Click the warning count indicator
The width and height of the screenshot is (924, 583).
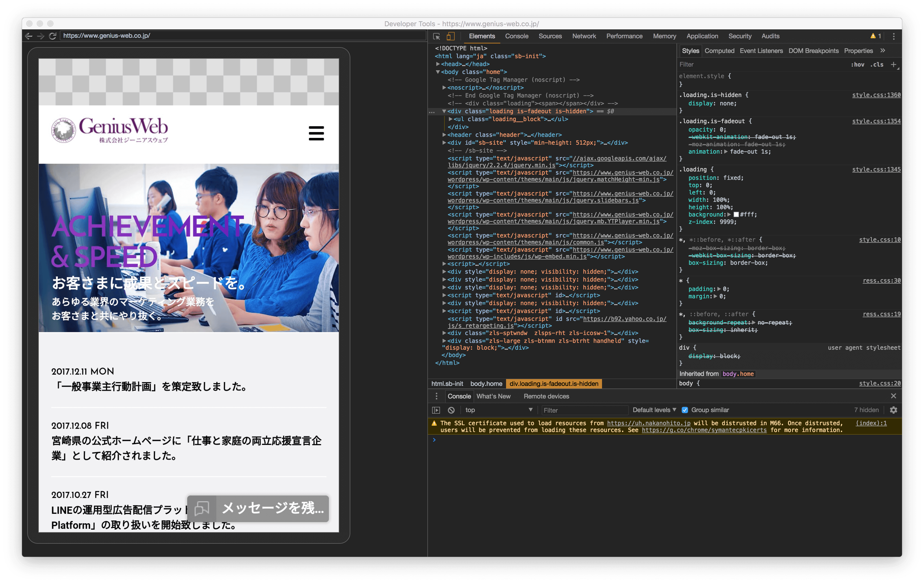875,36
